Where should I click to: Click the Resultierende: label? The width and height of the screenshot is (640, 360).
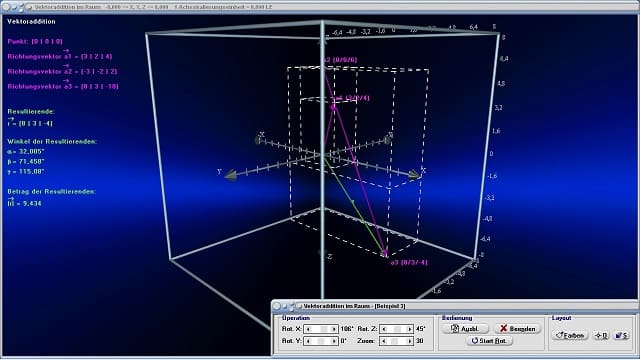point(31,111)
